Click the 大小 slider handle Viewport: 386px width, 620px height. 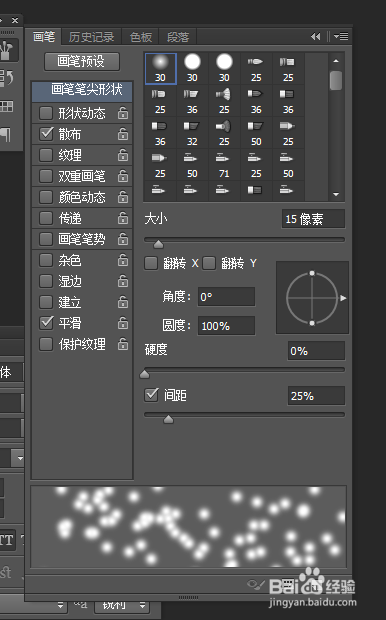tap(159, 244)
